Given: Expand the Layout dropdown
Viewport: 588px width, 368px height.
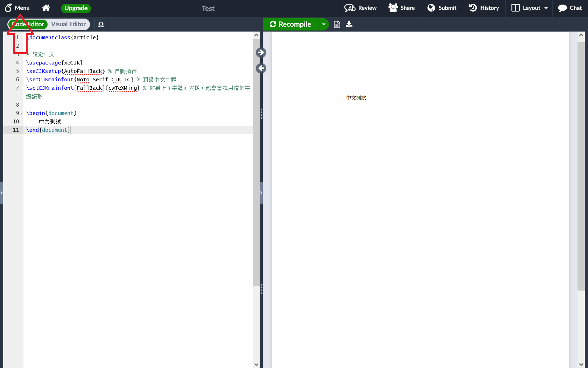Looking at the screenshot, I should 529,8.
